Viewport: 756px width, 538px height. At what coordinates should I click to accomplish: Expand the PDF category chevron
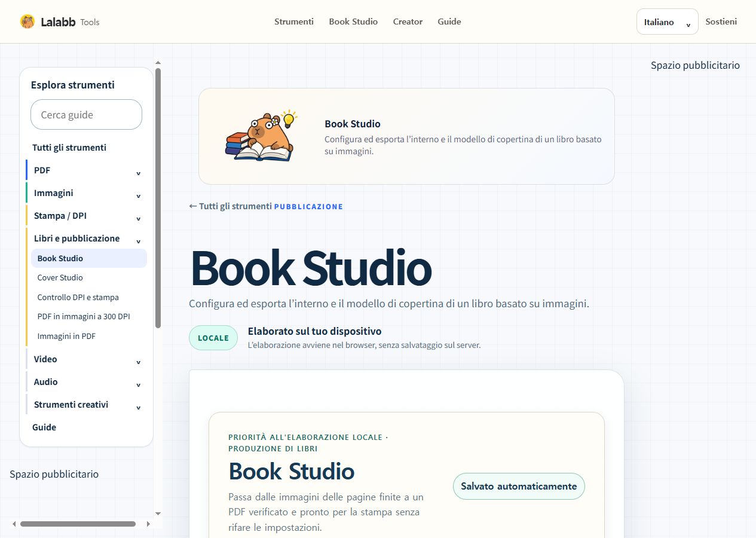click(138, 173)
